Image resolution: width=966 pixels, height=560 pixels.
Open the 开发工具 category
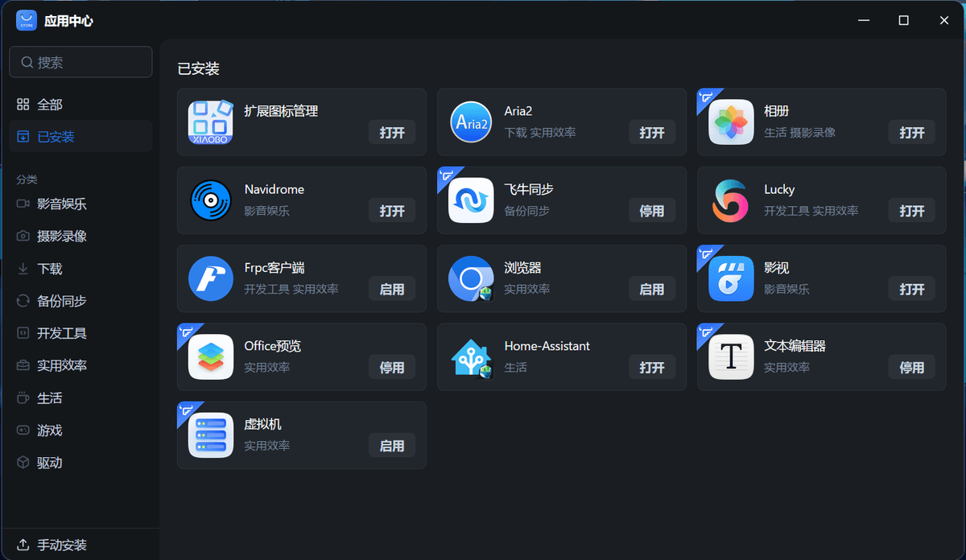[61, 333]
